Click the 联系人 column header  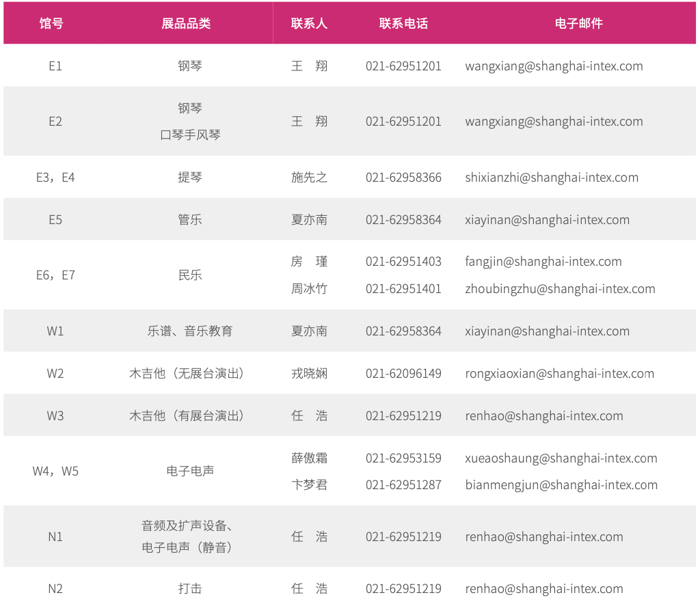coord(309,23)
